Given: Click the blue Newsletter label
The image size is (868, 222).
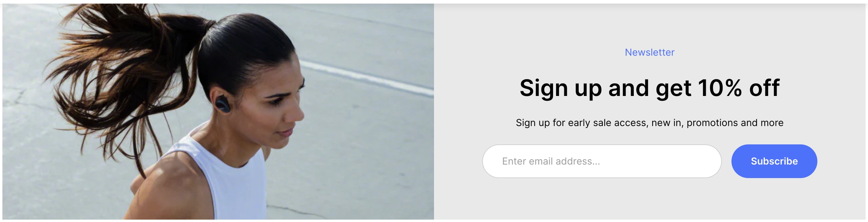Looking at the screenshot, I should (x=649, y=52).
